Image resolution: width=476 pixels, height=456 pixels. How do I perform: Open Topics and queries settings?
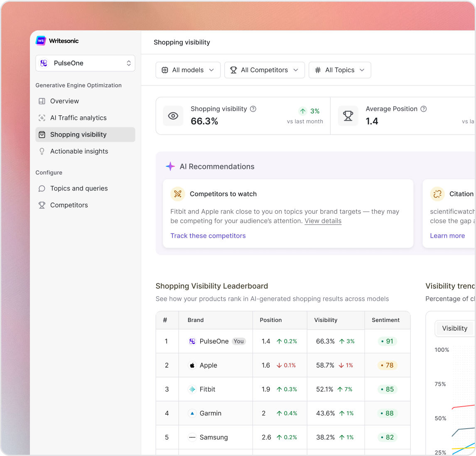coord(85,189)
